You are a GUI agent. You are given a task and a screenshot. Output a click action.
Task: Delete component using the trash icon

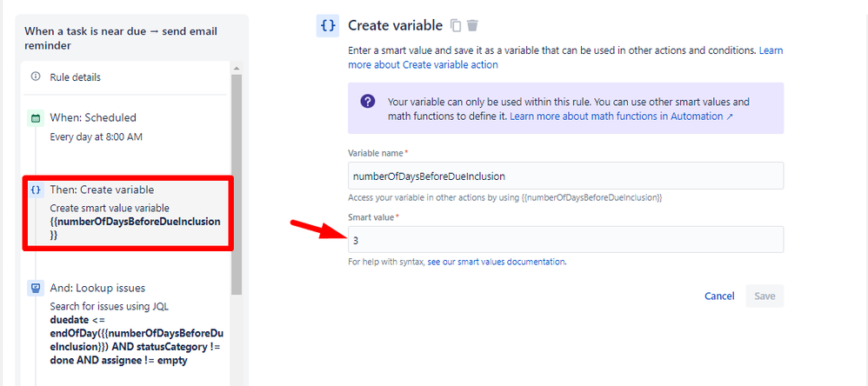[472, 25]
